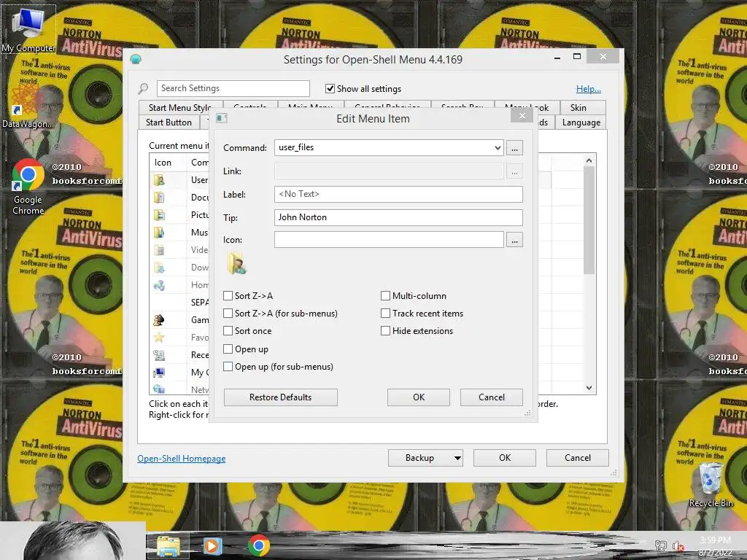Select the Network row icon

click(x=158, y=389)
